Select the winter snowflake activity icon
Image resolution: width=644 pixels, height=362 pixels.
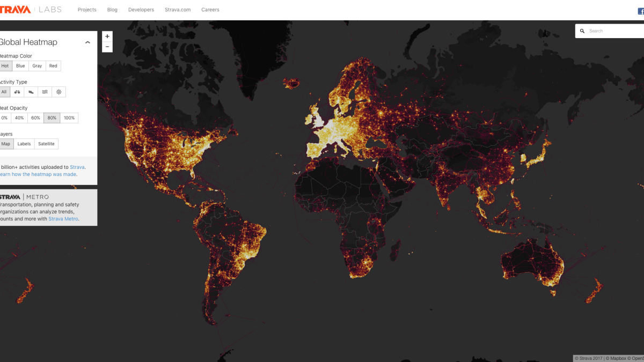(59, 92)
